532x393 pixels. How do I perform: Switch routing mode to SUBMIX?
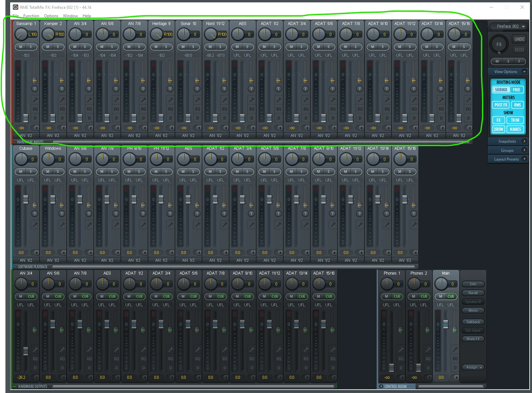click(x=501, y=90)
